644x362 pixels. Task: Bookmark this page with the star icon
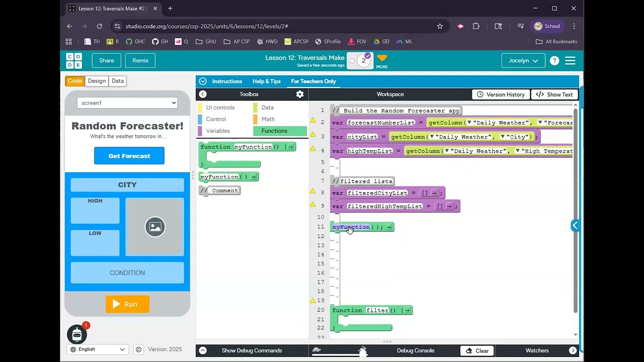pyautogui.click(x=440, y=26)
